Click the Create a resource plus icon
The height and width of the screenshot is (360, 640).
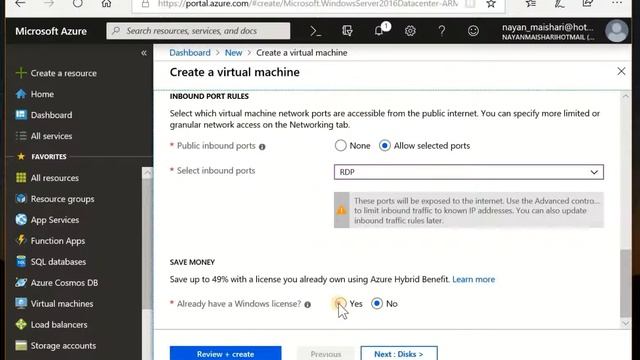[x=21, y=73]
